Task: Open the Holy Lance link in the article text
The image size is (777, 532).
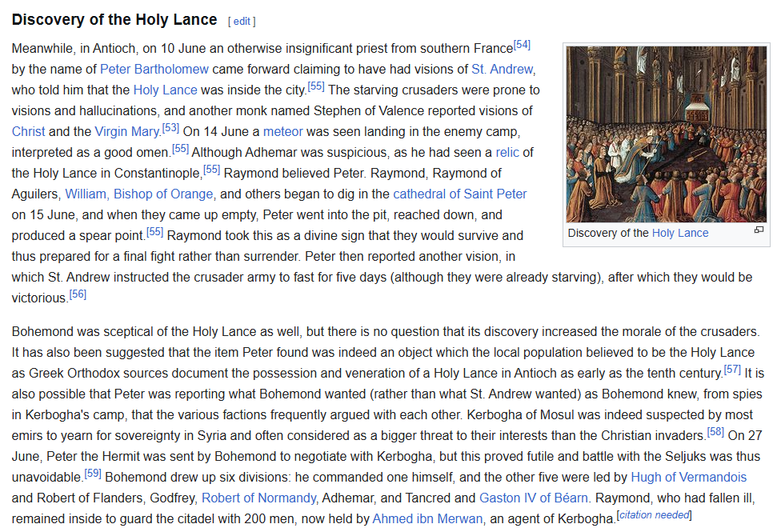Action: [x=165, y=90]
